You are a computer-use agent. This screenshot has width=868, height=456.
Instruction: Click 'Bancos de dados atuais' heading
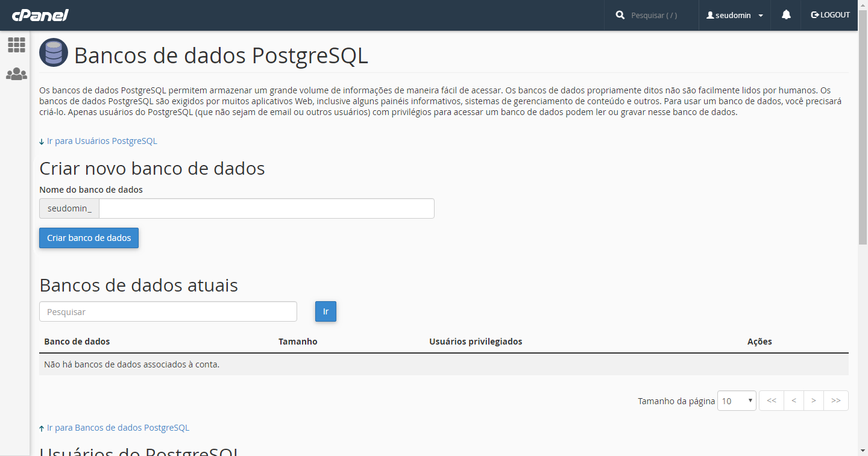139,285
